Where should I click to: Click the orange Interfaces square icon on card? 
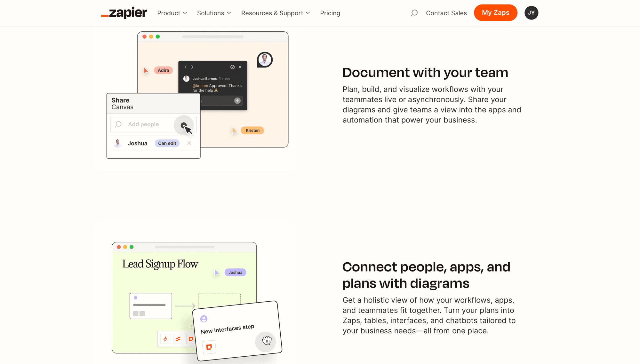[209, 347]
